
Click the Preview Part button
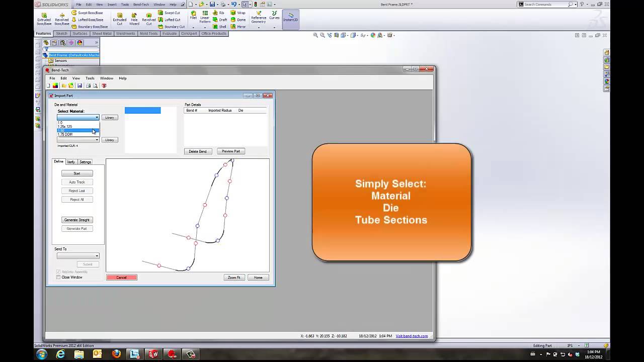[x=231, y=151]
